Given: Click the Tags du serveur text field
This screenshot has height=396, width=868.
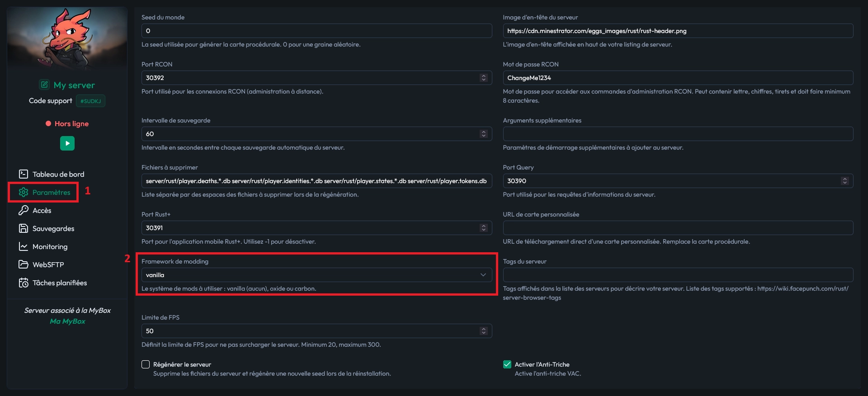Looking at the screenshot, I should (x=678, y=275).
